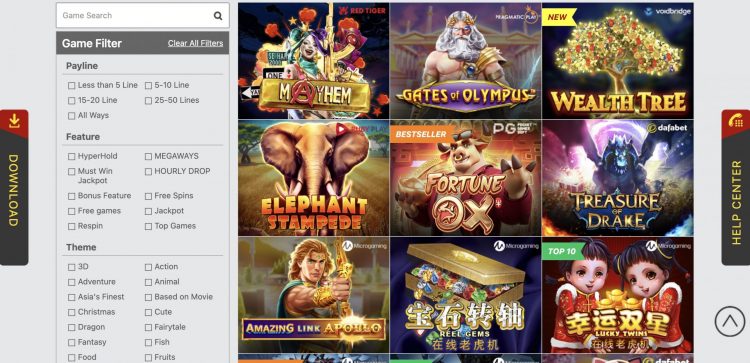
Task: Select the Christmas theme checkbox
Action: point(72,313)
